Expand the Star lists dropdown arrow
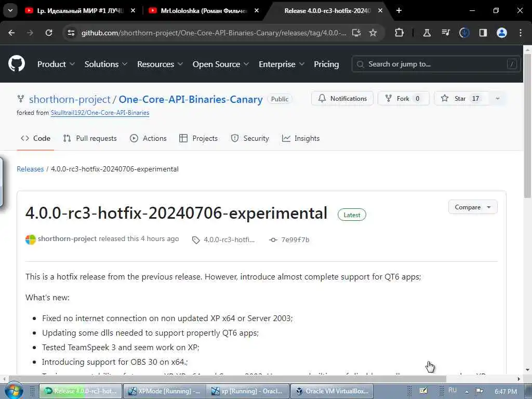This screenshot has width=532, height=399. (x=498, y=98)
